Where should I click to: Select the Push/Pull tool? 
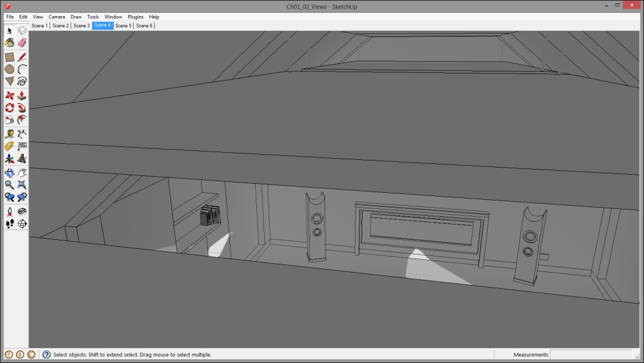[x=22, y=96]
